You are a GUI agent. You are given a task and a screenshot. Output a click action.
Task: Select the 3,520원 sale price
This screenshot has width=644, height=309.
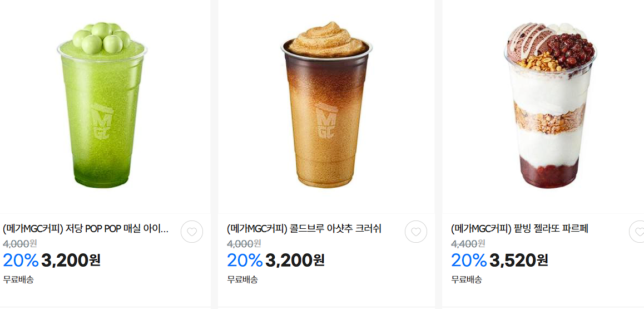click(x=519, y=259)
